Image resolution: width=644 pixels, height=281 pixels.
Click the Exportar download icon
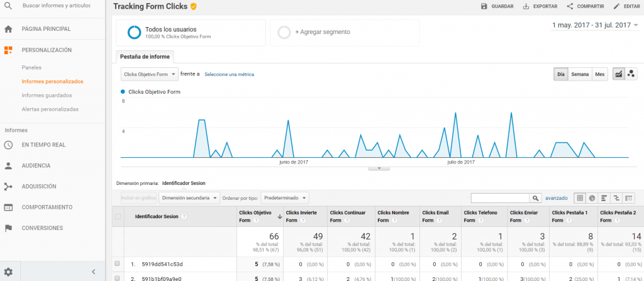[x=526, y=6]
